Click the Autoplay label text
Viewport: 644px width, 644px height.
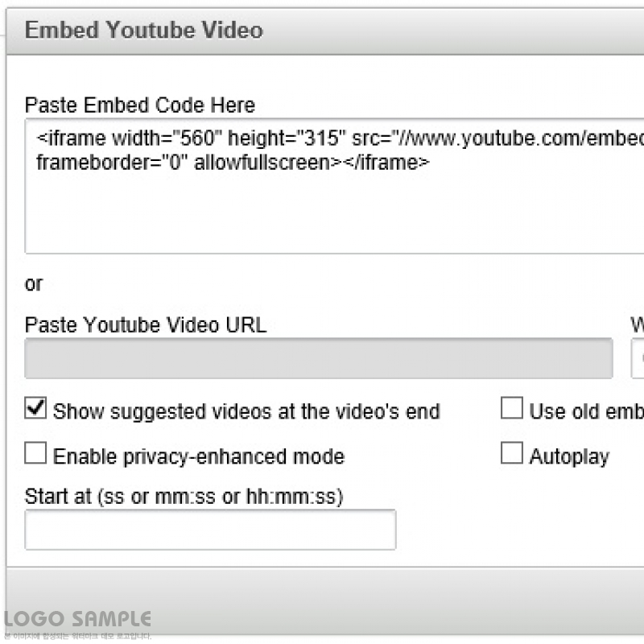(x=569, y=457)
